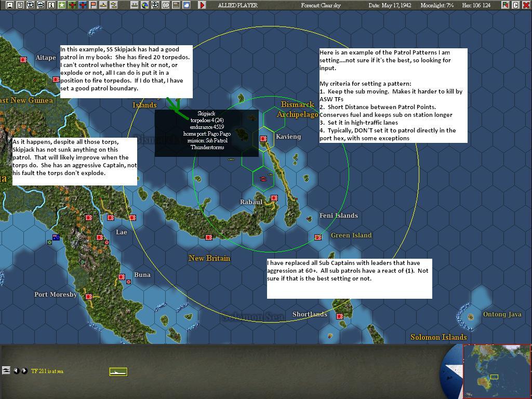Select the Green Island base marker
Image resolution: width=532 pixels, height=399 pixels.
(x=318, y=237)
